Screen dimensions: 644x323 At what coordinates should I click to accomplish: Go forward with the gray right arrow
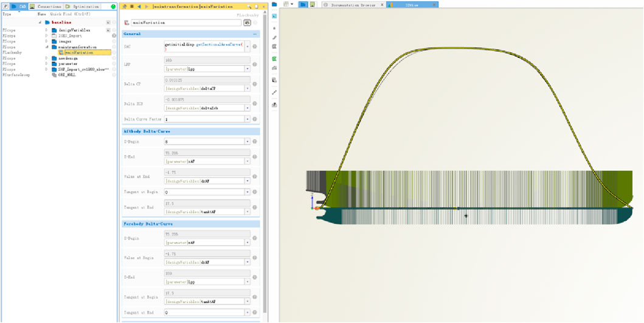point(146,7)
